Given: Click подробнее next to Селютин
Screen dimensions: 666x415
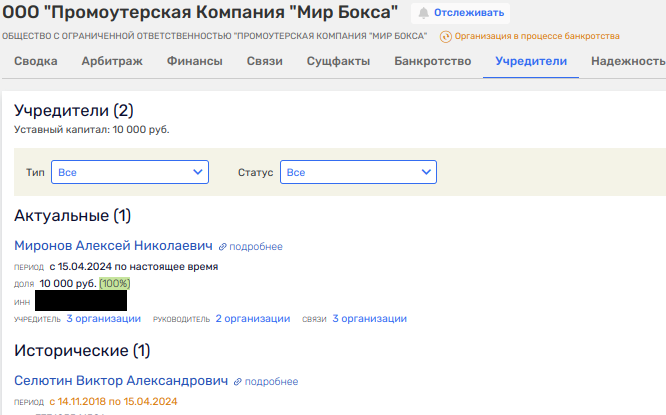Looking at the screenshot, I should pos(271,382).
